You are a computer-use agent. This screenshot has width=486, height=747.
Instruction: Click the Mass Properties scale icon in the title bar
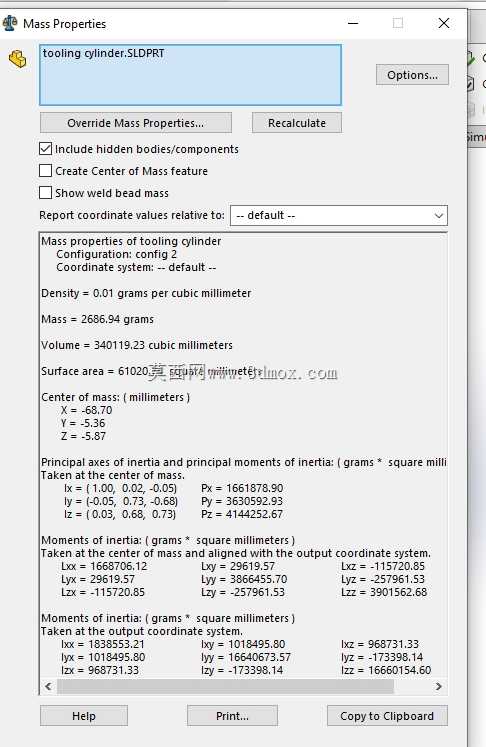9,23
